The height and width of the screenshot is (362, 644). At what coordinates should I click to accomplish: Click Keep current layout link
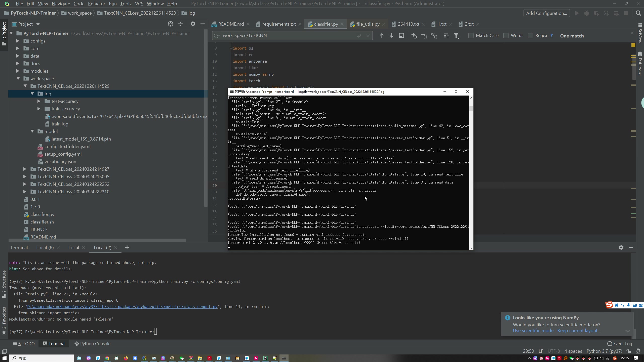[579, 331]
